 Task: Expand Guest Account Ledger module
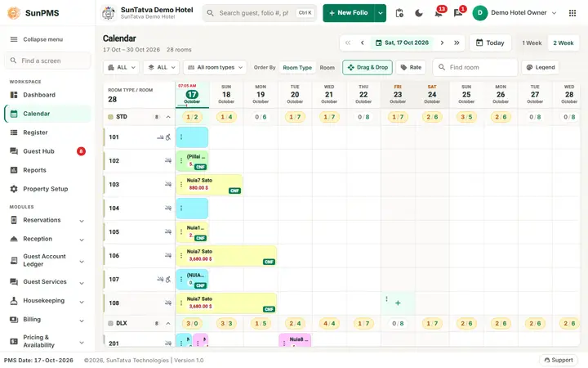[47, 260]
